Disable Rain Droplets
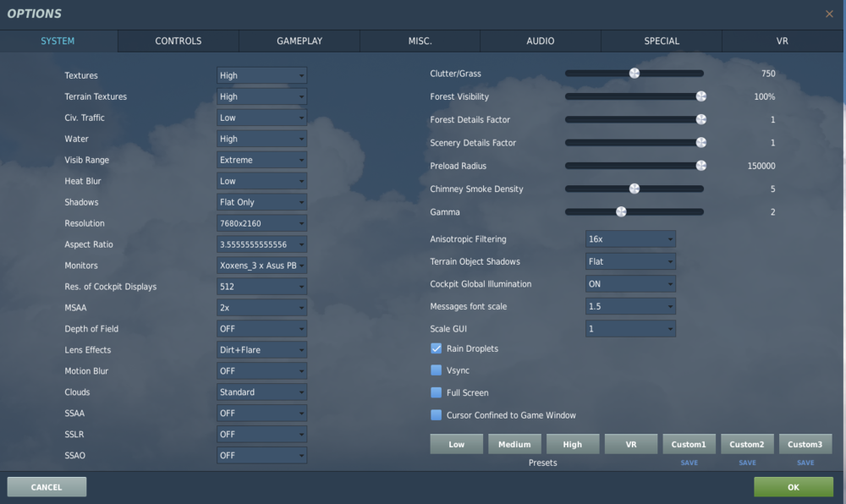Viewport: 846px width, 504px height. click(436, 348)
